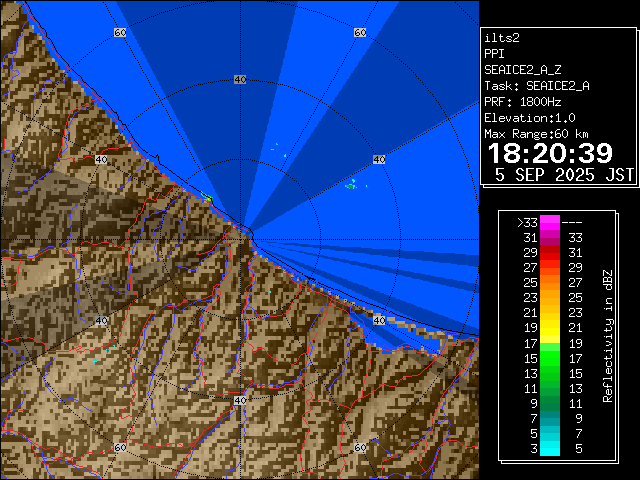Choose the light green 17-19 dBZ swatch
The width and height of the screenshot is (640, 480).
550,343
